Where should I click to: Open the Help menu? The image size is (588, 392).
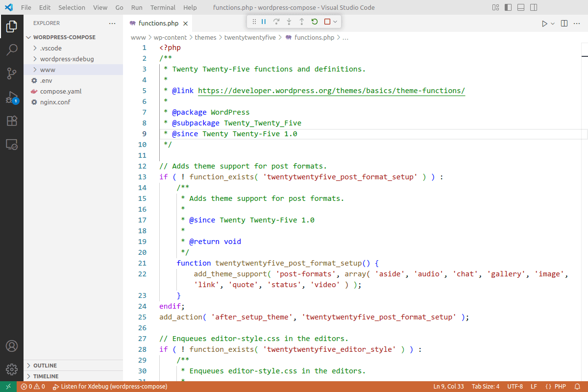click(190, 7)
